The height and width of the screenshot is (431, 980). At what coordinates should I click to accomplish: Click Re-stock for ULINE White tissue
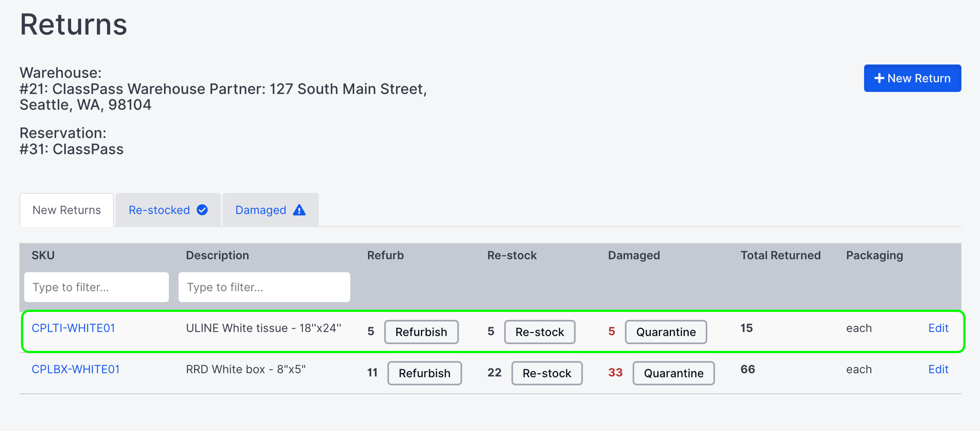point(539,332)
